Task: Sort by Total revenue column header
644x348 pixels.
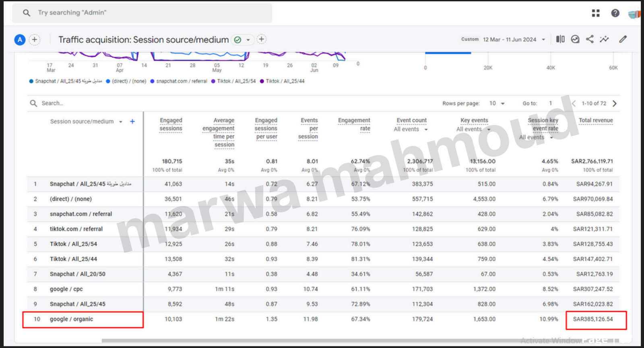Action: pos(596,120)
